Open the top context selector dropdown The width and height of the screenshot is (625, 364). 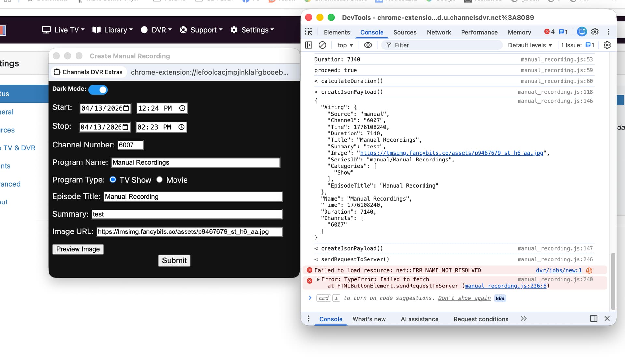coord(345,45)
